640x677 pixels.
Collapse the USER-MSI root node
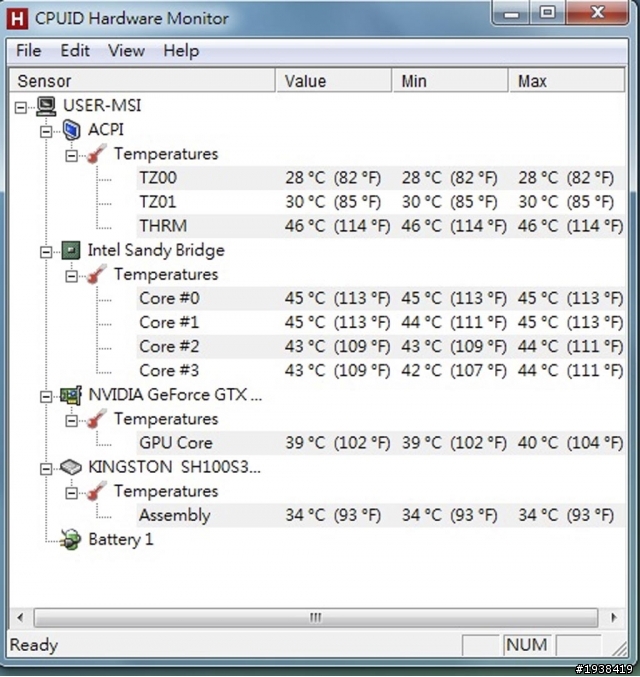tap(21, 107)
